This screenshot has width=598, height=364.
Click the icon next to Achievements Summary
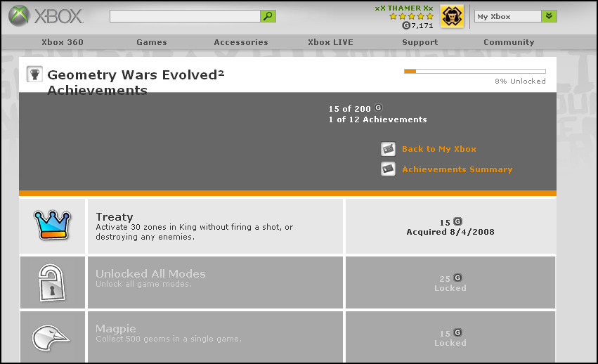(x=388, y=169)
